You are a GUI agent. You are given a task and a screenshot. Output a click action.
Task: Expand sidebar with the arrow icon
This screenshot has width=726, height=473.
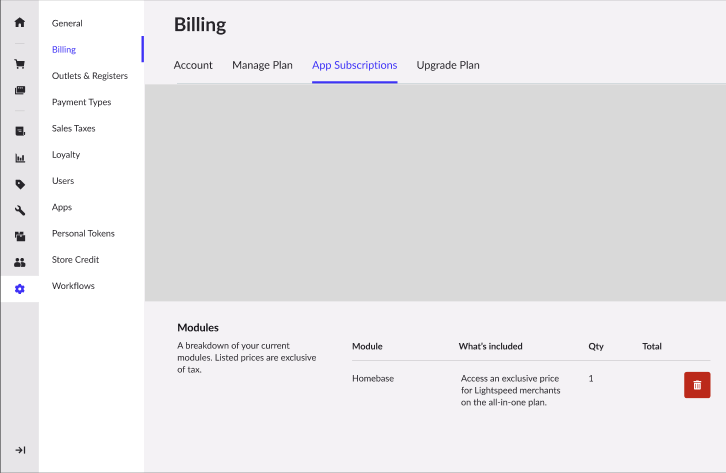pos(20,450)
